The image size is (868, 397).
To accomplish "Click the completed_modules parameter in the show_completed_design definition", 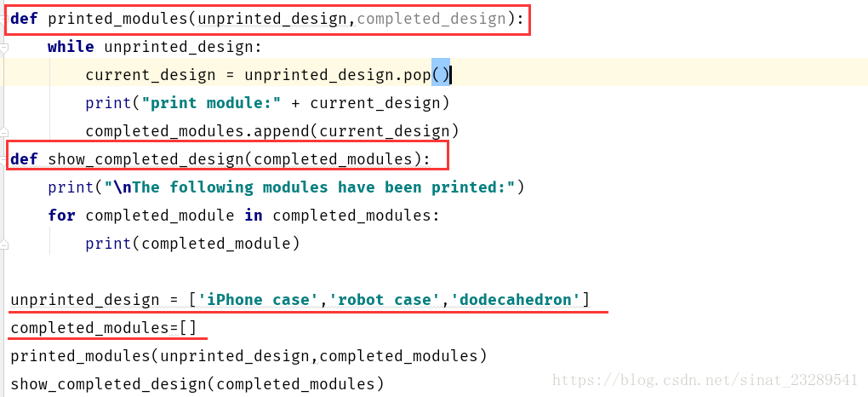I will click(x=333, y=159).
